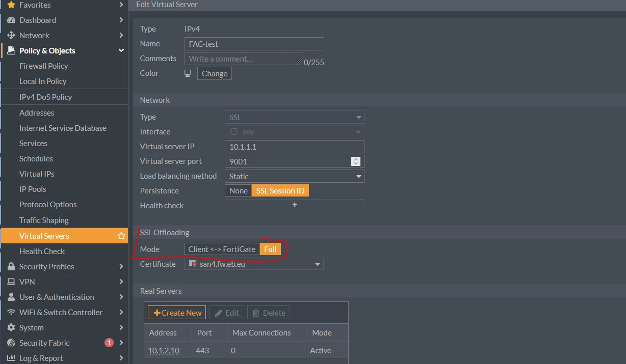Click the VPN monitor icon
This screenshot has width=626, height=364.
click(x=11, y=282)
